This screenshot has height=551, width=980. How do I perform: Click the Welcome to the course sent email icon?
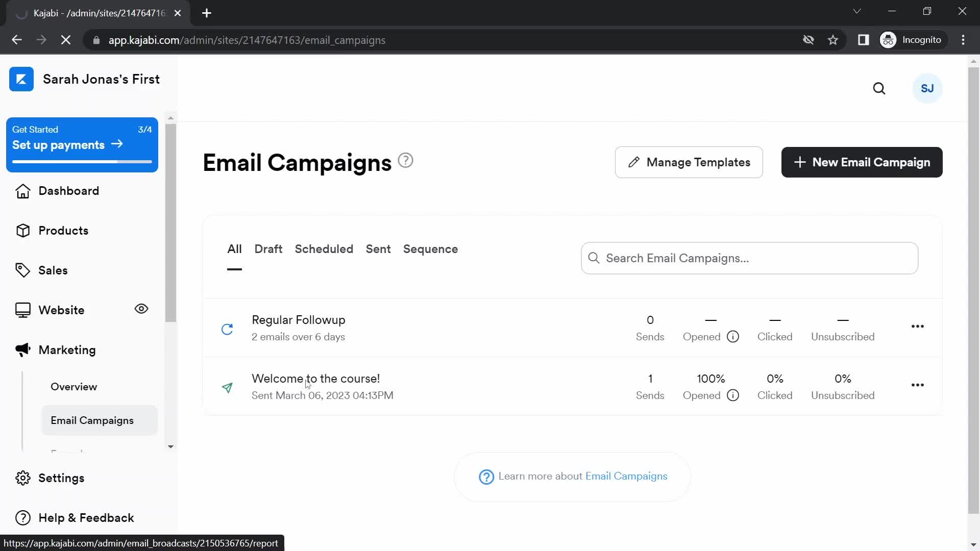[227, 386]
